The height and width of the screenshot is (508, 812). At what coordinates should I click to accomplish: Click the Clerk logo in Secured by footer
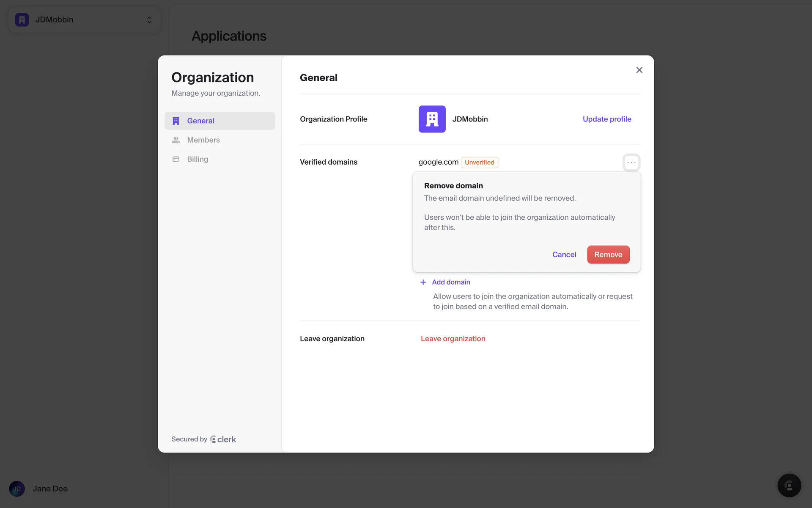click(x=223, y=439)
